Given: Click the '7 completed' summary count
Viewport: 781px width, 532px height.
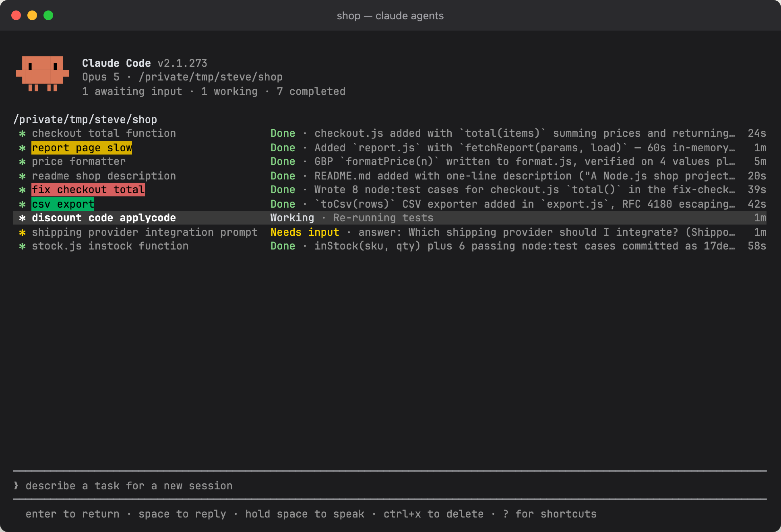Looking at the screenshot, I should click(311, 91).
